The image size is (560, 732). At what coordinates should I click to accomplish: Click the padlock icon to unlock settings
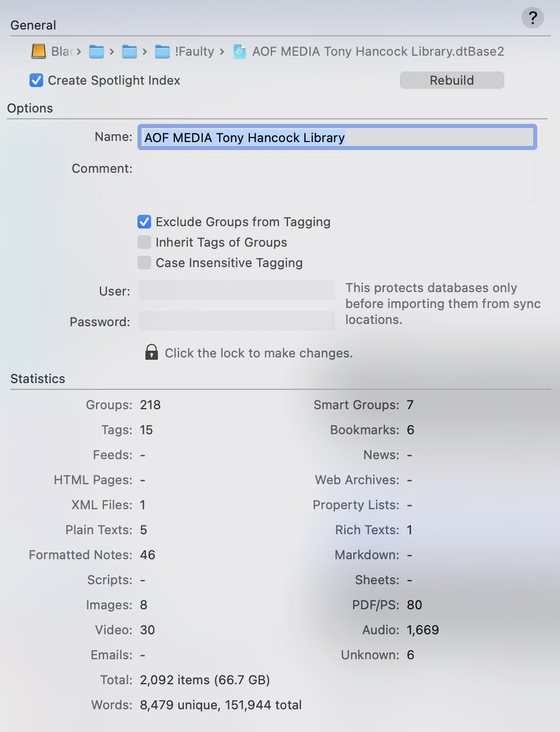[152, 352]
